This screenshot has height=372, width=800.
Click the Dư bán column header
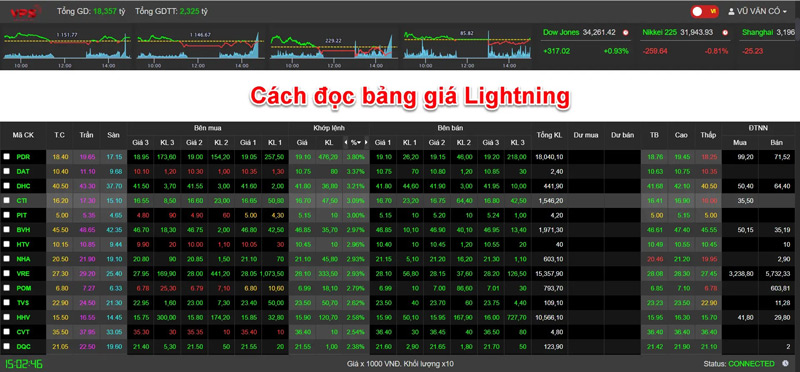pos(622,135)
